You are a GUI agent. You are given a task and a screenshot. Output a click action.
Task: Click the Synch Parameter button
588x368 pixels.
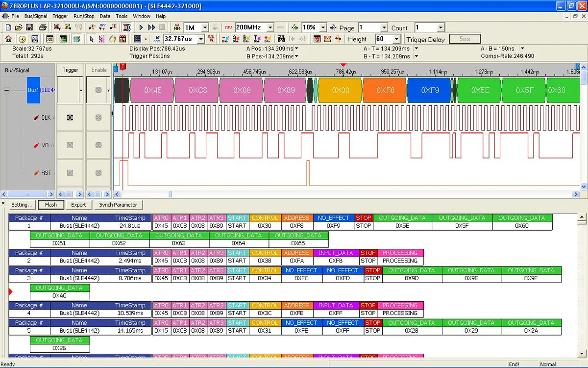click(118, 205)
